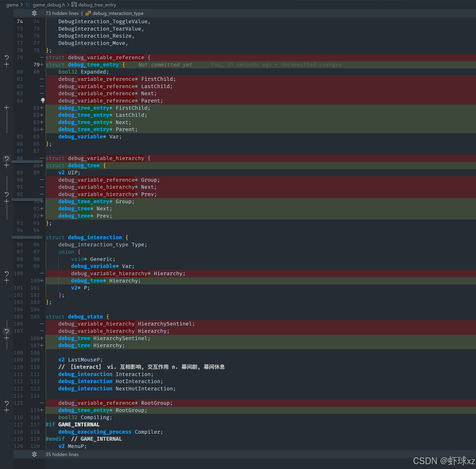476x469 pixels.
Task: Expand the 73 hidden lines above
Action: (x=34, y=13)
